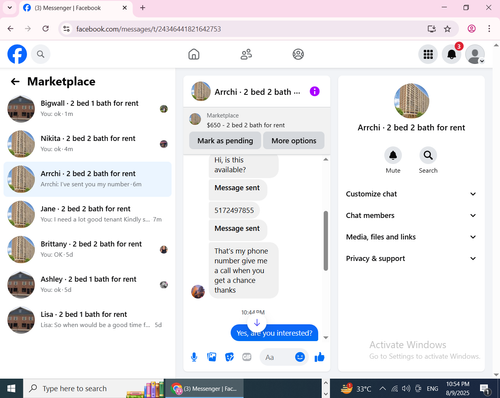500x398 pixels.
Task: Choose a GIF icon
Action: pos(247,357)
